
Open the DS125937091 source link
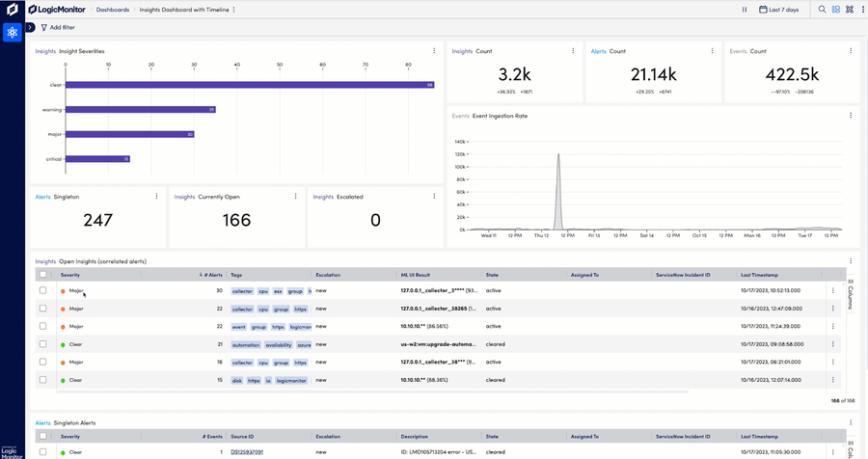click(x=247, y=452)
